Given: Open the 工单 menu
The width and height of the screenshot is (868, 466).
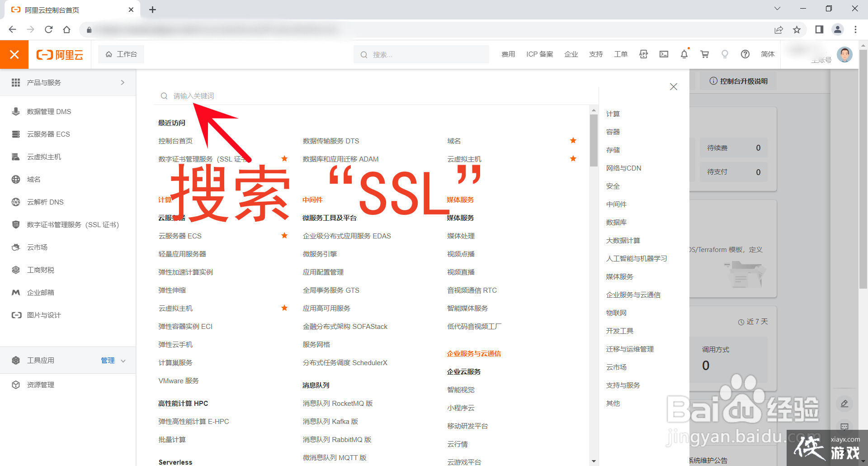Looking at the screenshot, I should [x=621, y=54].
